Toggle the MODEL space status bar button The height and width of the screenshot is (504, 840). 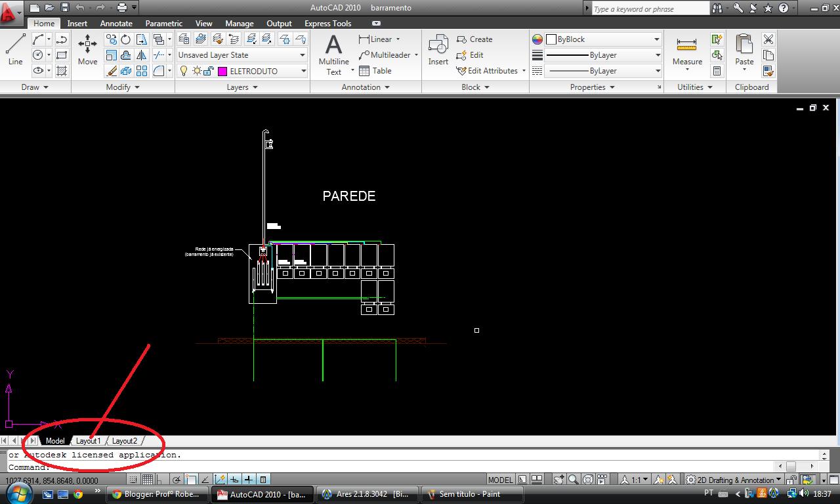(x=500, y=480)
